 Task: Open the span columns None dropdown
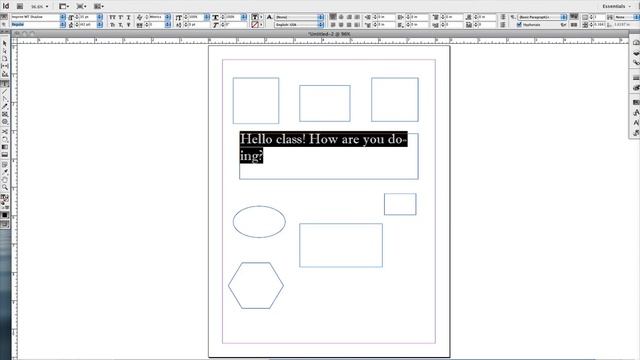(x=627, y=17)
